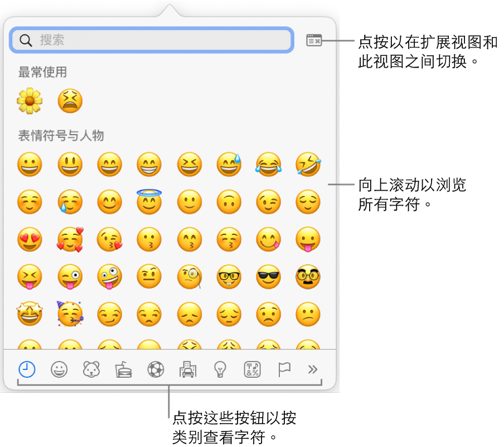The image size is (504, 447).
Task: Pick the zany face with tongue out
Action: pyautogui.click(x=110, y=276)
